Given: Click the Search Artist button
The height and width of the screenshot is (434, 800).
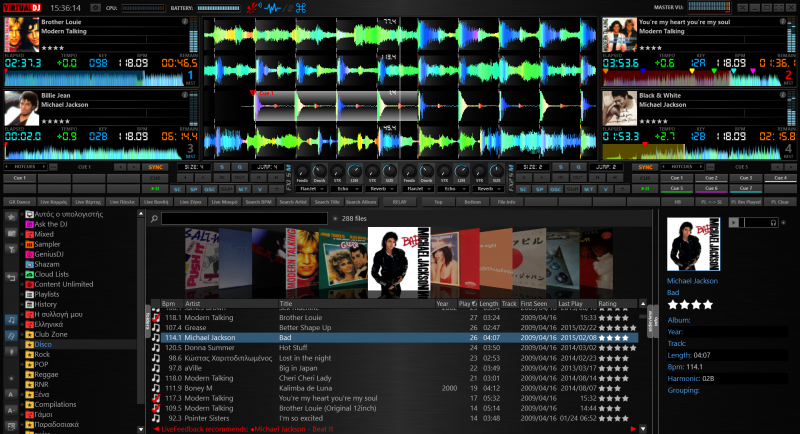Looking at the screenshot, I should (x=293, y=202).
